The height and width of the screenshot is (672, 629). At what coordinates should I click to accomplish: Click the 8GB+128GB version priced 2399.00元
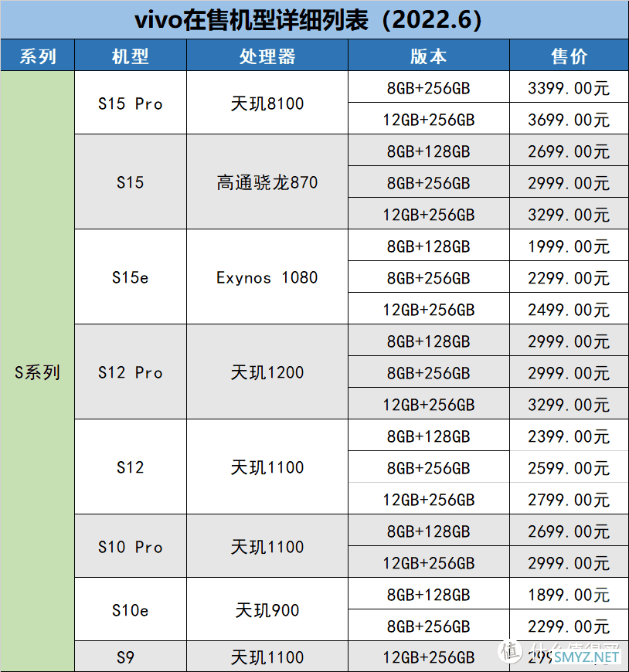[x=429, y=436]
